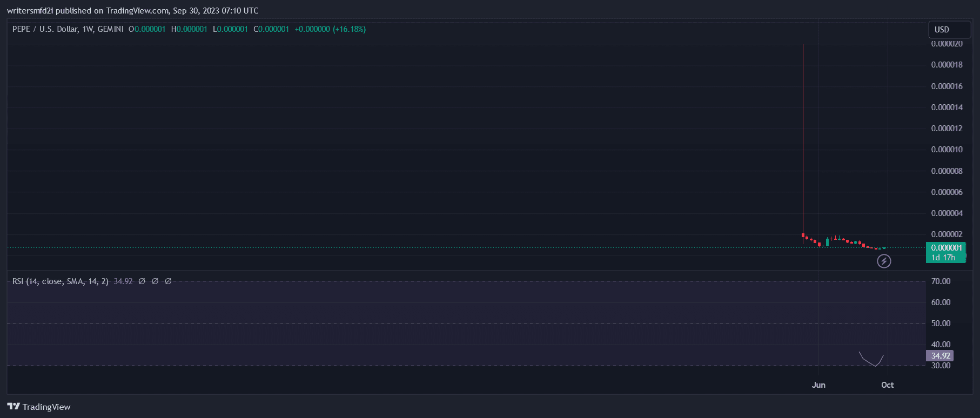Click the last null symbol in RSI legend

click(168, 281)
